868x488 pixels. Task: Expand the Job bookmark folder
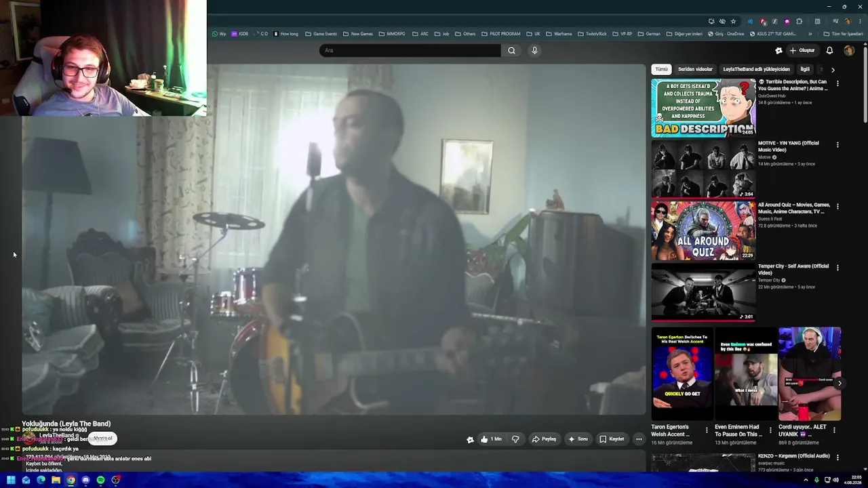pyautogui.click(x=442, y=34)
